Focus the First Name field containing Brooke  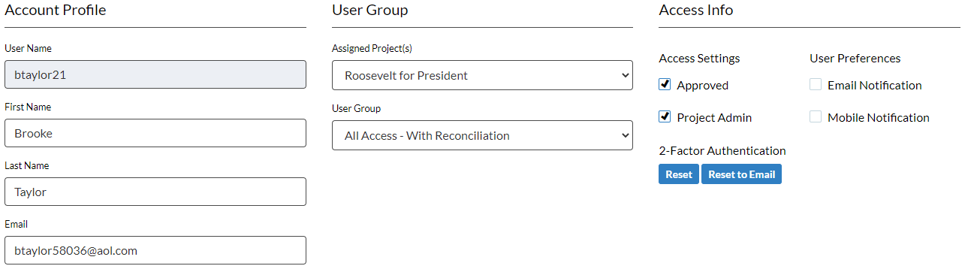click(x=155, y=133)
